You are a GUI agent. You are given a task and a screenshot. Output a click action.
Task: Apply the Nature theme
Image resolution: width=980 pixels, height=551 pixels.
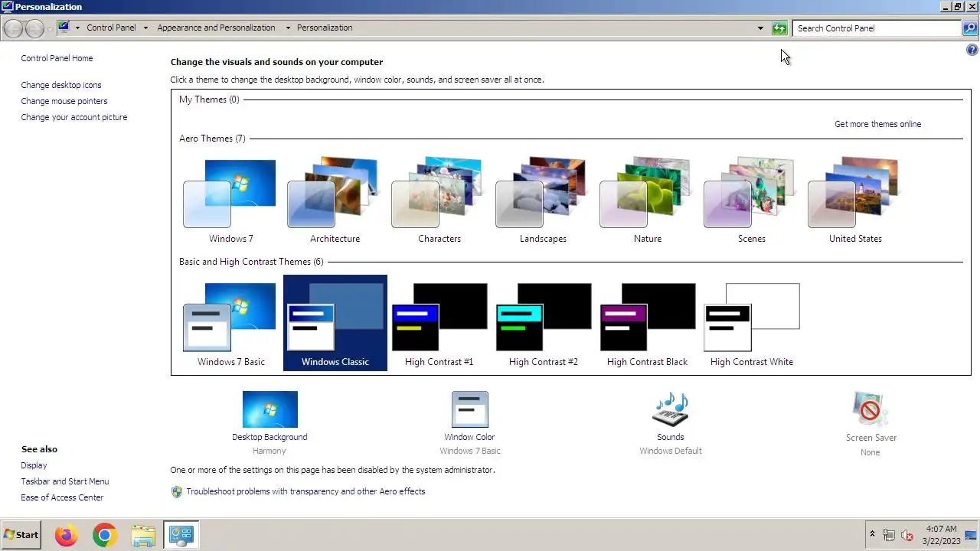(647, 201)
